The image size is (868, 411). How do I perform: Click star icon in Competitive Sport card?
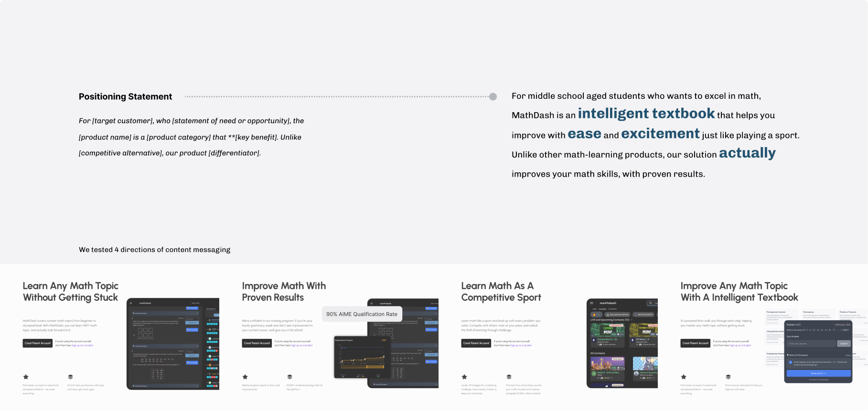pyautogui.click(x=464, y=377)
